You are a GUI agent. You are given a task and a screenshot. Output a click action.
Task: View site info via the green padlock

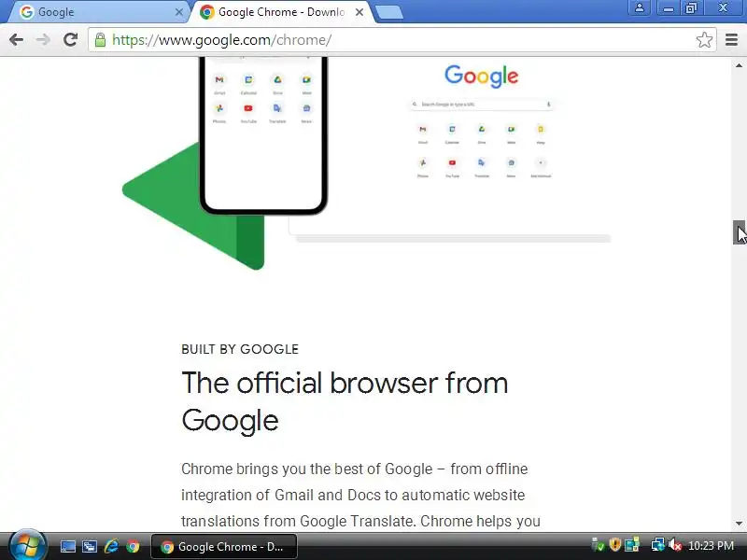point(100,40)
